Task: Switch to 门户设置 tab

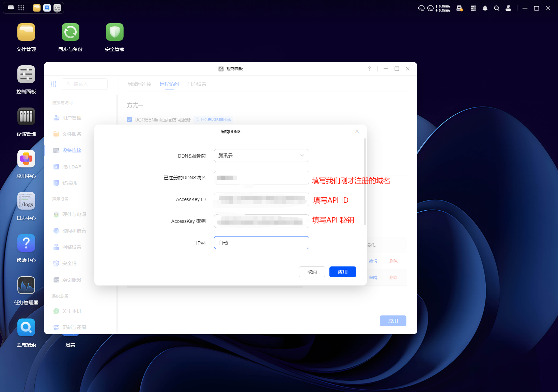Action: click(197, 84)
